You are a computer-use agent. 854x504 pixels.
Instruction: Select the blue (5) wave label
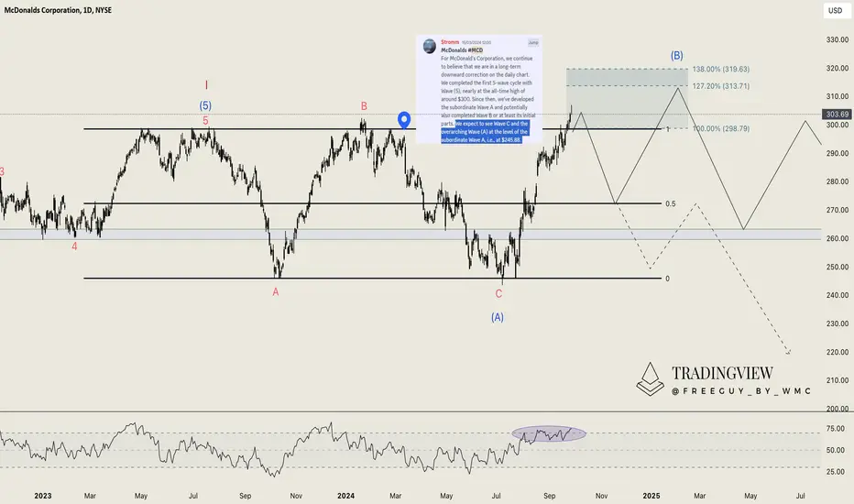coord(205,105)
